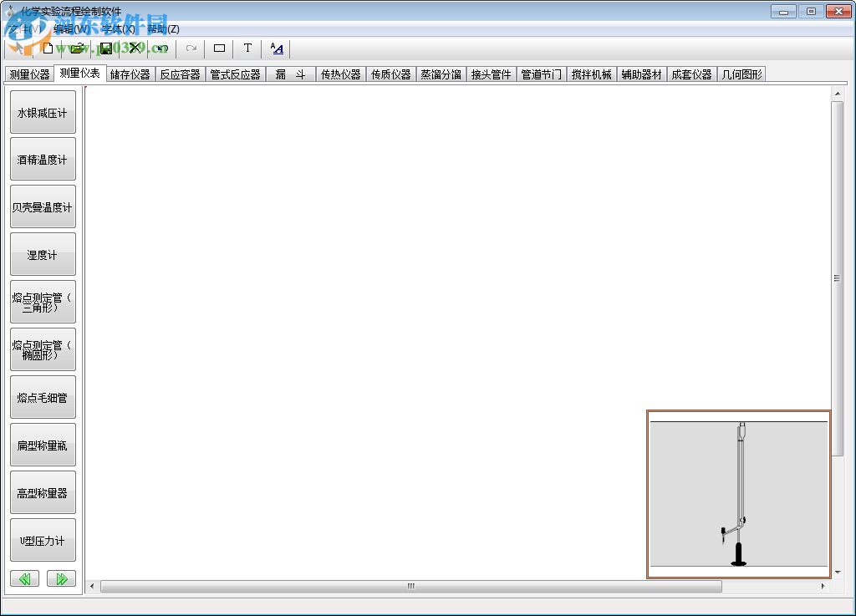Insert the 扁型称量瓶 instrument

pyautogui.click(x=43, y=445)
